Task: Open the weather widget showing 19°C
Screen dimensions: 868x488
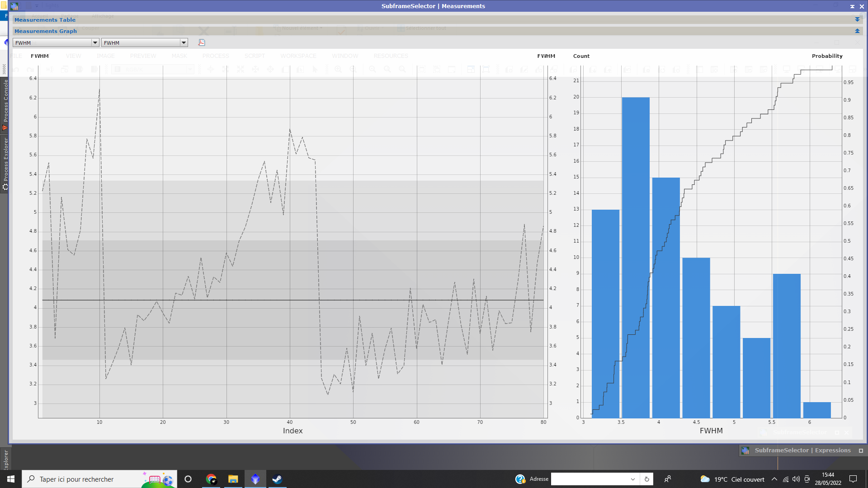Action: (732, 479)
